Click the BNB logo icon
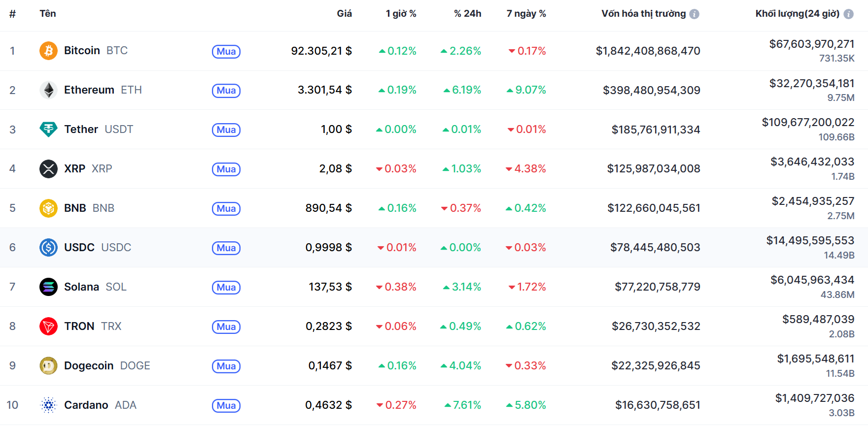The width and height of the screenshot is (868, 426). [x=48, y=208]
